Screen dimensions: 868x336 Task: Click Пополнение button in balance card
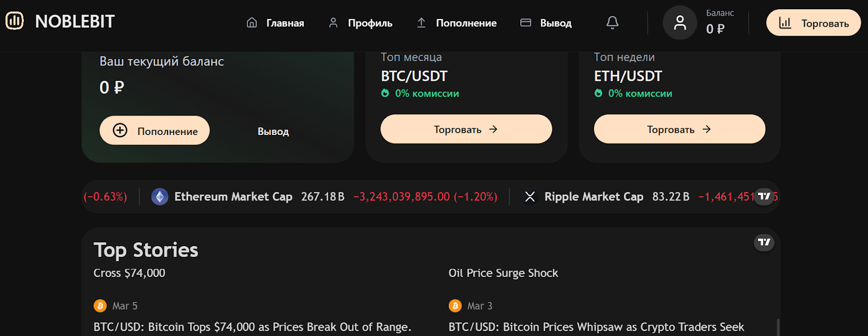[155, 131]
